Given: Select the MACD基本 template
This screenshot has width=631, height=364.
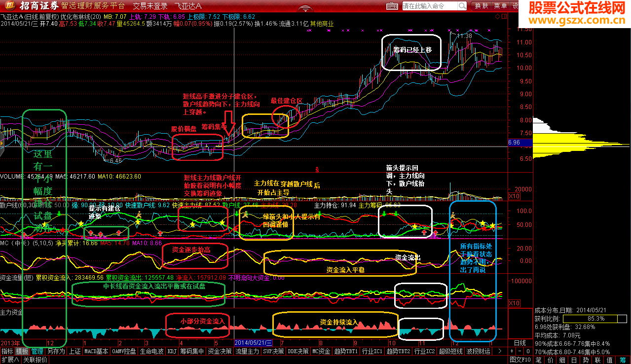Looking at the screenshot, I should tap(96, 351).
